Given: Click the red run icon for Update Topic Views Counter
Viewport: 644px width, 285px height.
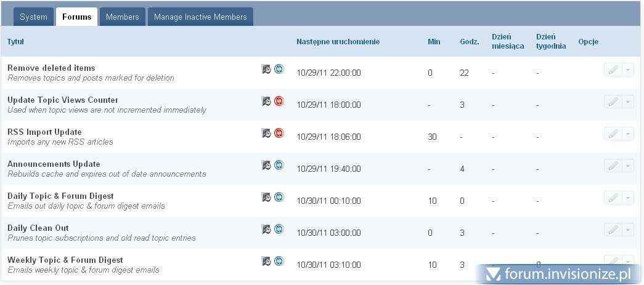Looking at the screenshot, I should [279, 101].
